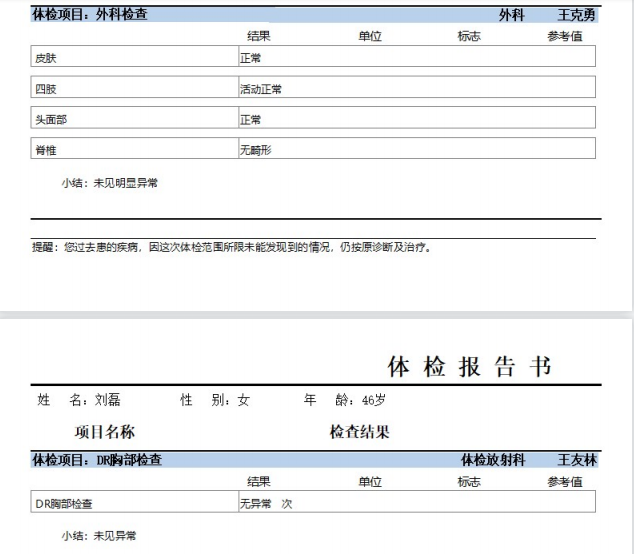Screen dimensions: 634x554
Task: Click the 正常 result in the 皮肤 row
Action: click(x=250, y=58)
